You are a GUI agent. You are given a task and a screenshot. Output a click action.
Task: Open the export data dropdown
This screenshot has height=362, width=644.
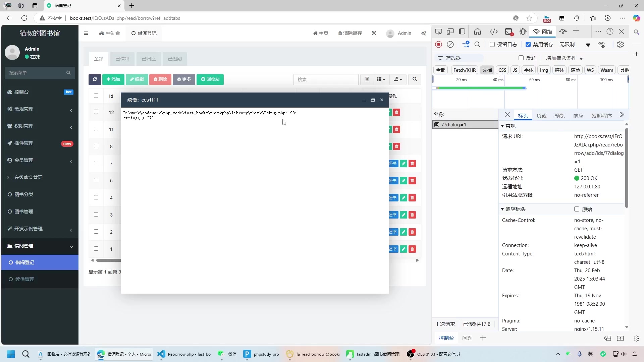[x=398, y=79]
